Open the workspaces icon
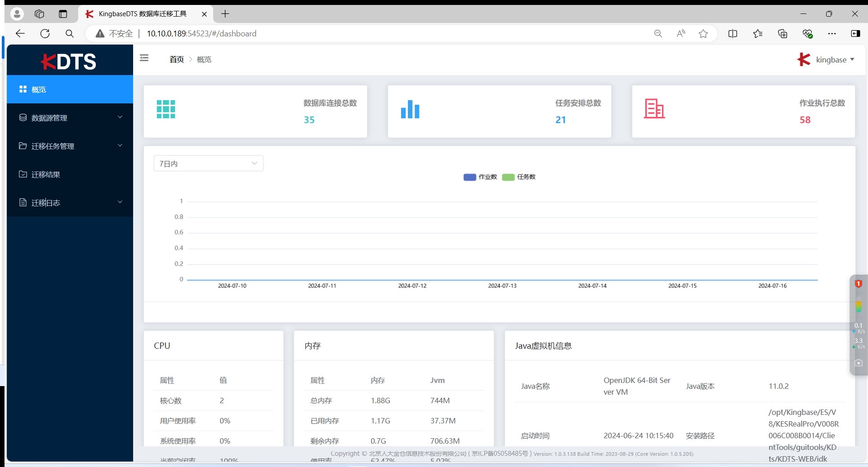Image resolution: width=868 pixels, height=467 pixels. click(40, 14)
